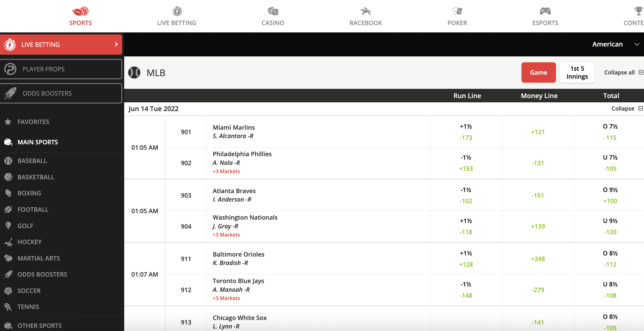
Task: Click the rocket icon in the Odds Boosters box
Action: point(10,93)
